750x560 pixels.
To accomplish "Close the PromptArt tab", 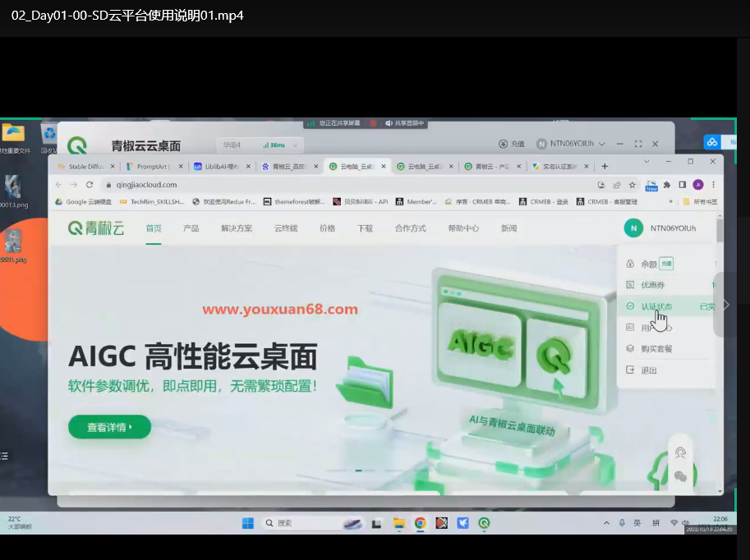I will pos(181,167).
